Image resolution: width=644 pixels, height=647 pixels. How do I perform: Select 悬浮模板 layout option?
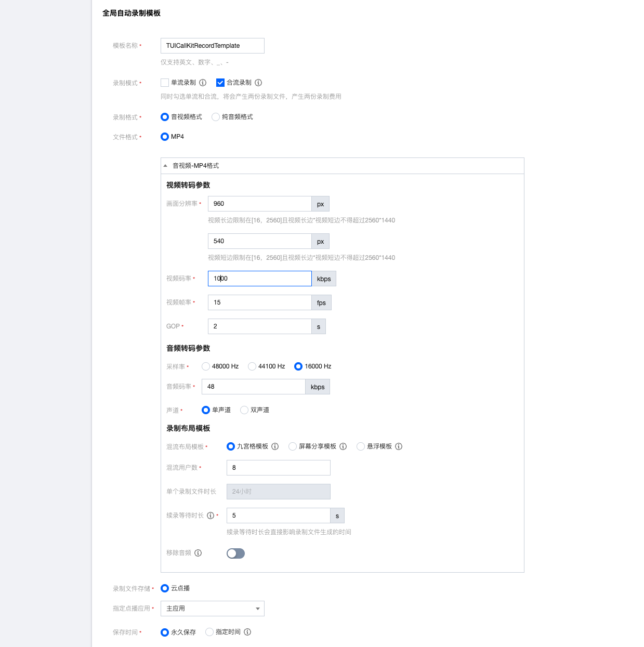click(x=361, y=446)
